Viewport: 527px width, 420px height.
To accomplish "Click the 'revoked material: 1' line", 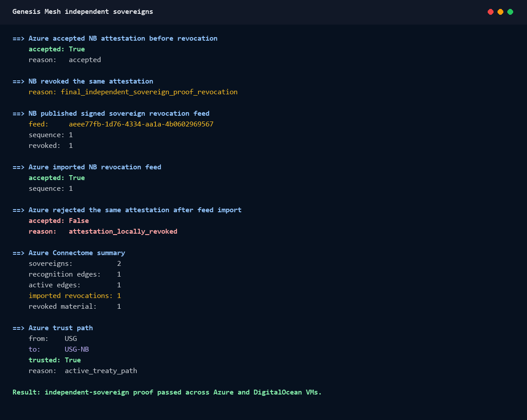I will tap(75, 307).
